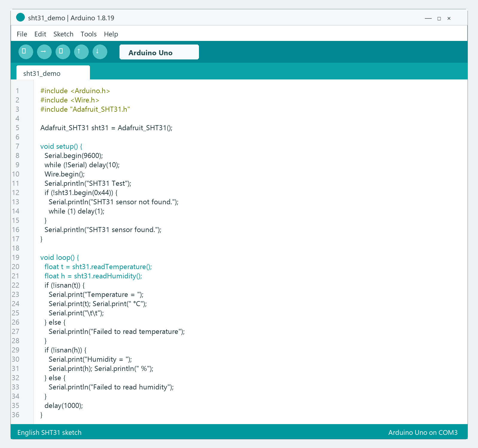Click the 'Wire.begin();' line
The height and width of the screenshot is (448, 478).
tap(65, 174)
